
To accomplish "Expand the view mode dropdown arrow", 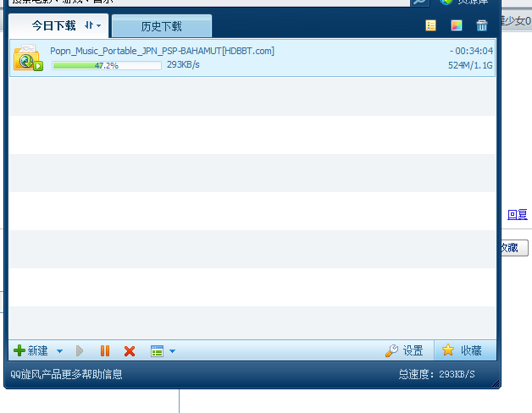I will (x=172, y=351).
